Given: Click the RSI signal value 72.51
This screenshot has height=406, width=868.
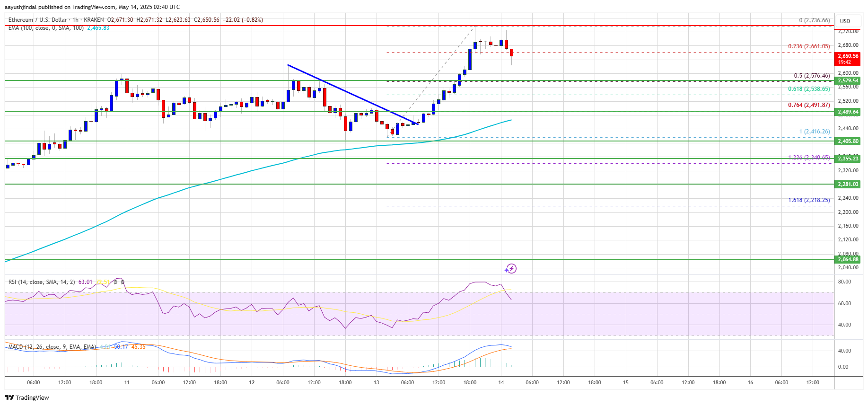Looking at the screenshot, I should [x=103, y=282].
